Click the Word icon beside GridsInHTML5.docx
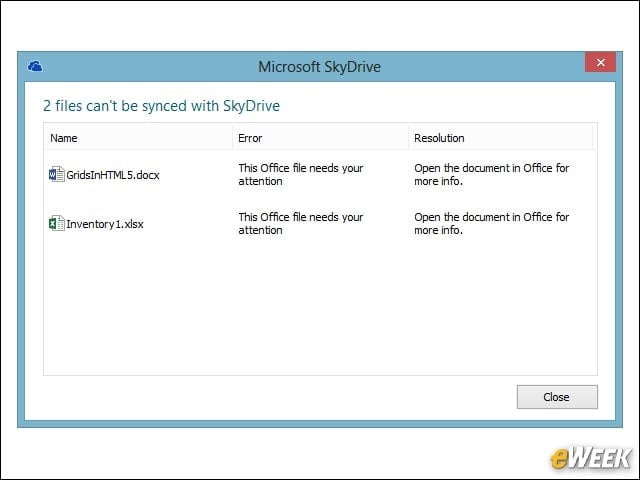 [56, 175]
